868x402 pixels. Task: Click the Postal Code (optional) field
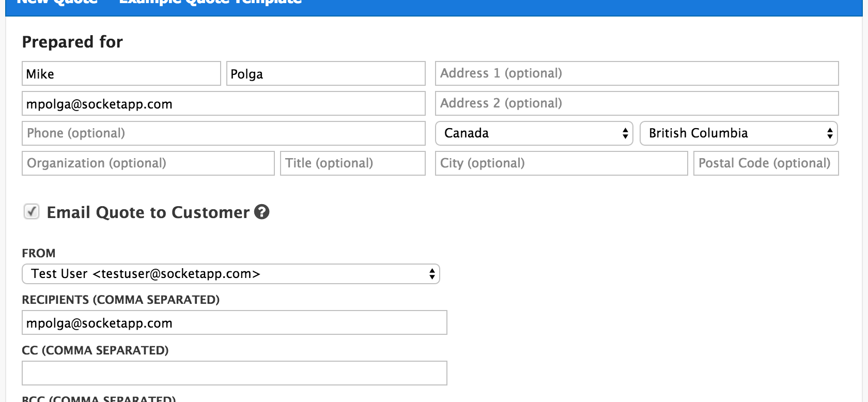tap(766, 163)
